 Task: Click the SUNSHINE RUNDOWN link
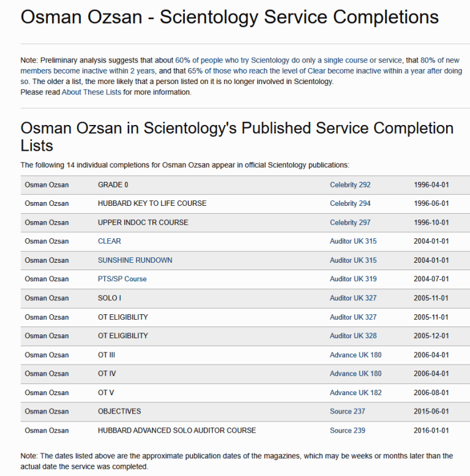(135, 260)
